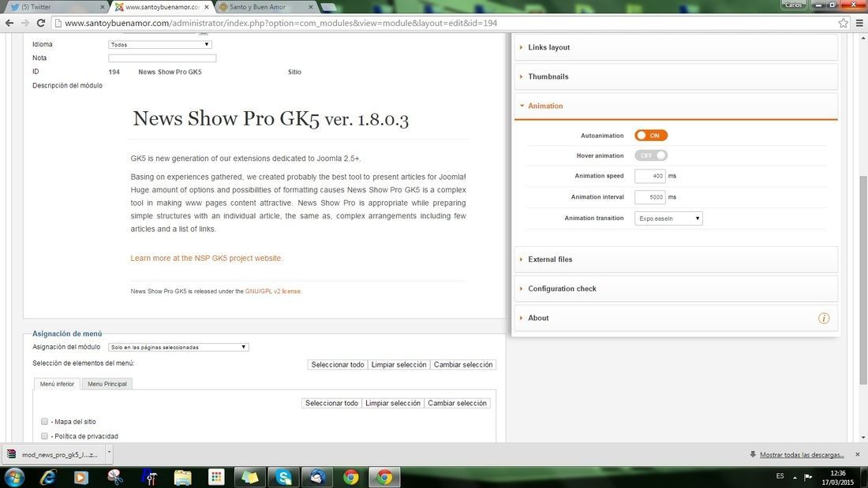Open Sticky Notes from the taskbar
Image resolution: width=868 pixels, height=488 pixels.
tap(249, 477)
